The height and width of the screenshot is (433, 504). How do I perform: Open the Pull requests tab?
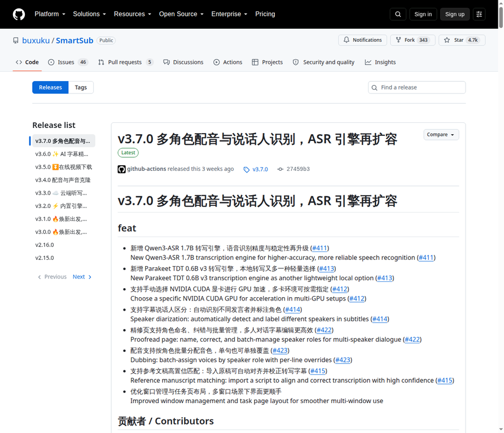click(126, 62)
